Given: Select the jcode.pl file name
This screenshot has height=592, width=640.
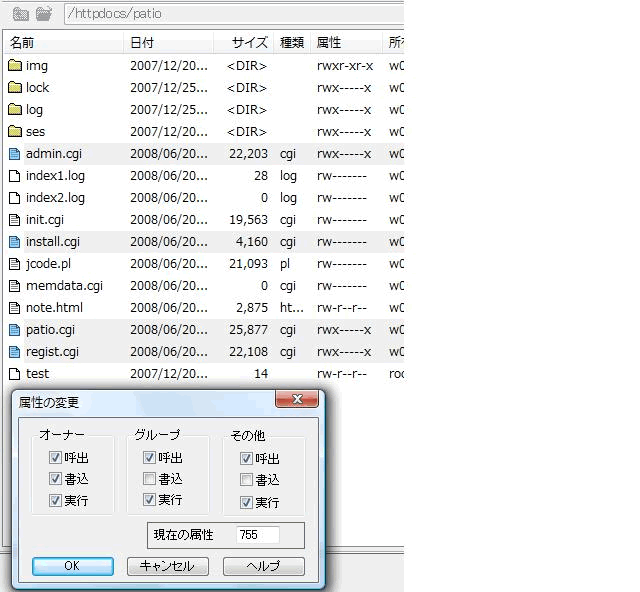Looking at the screenshot, I should (48, 264).
